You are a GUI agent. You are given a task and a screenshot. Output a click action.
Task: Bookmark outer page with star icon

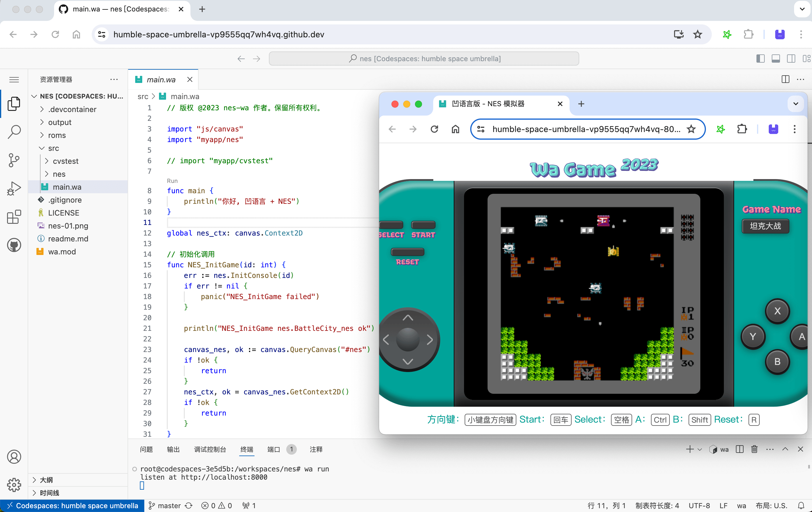click(x=697, y=34)
